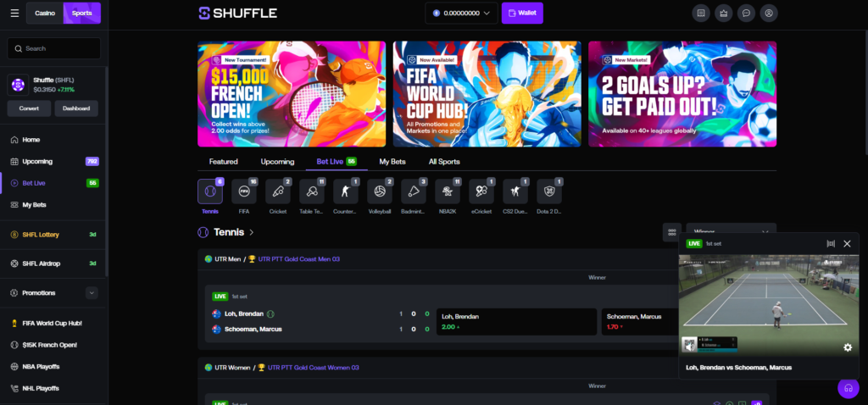The height and width of the screenshot is (405, 868).
Task: Select the CS2 Duels sport icon
Action: pos(515,191)
